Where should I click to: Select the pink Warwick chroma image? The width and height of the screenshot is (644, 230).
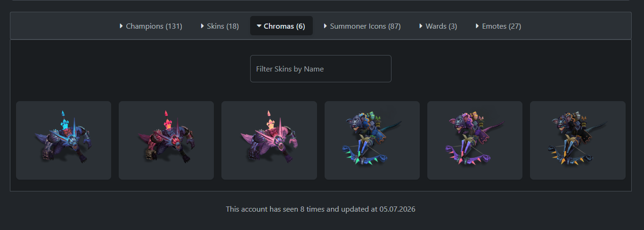coord(269,140)
